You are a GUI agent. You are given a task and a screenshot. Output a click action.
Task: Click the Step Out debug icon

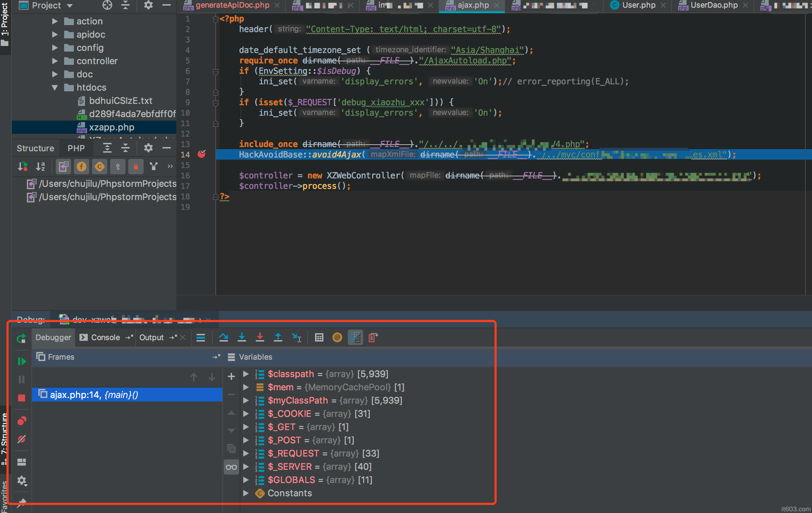click(278, 337)
